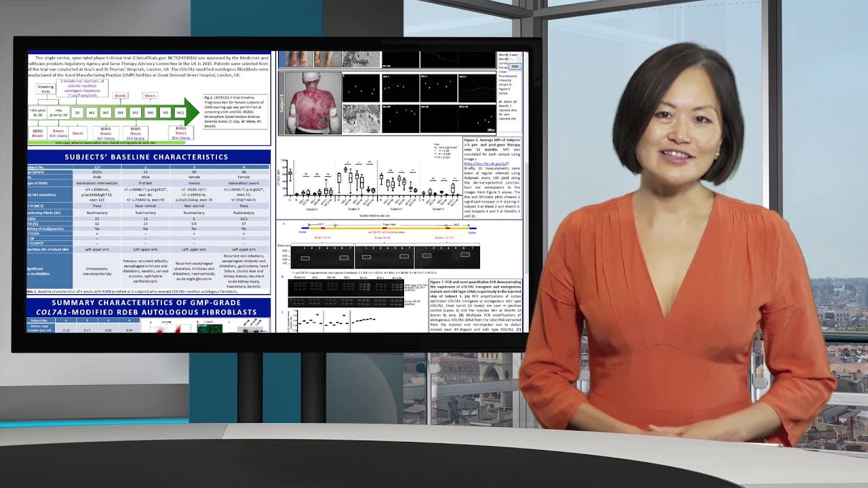Image resolution: width=868 pixels, height=488 pixels.
Task: Open the PCR gel image with boxed bands
Action: pyautogui.click(x=385, y=257)
